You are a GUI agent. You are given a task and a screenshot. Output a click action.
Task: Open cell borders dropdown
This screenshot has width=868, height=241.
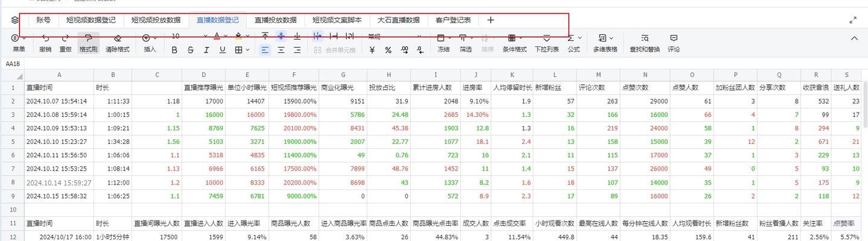pos(242,50)
